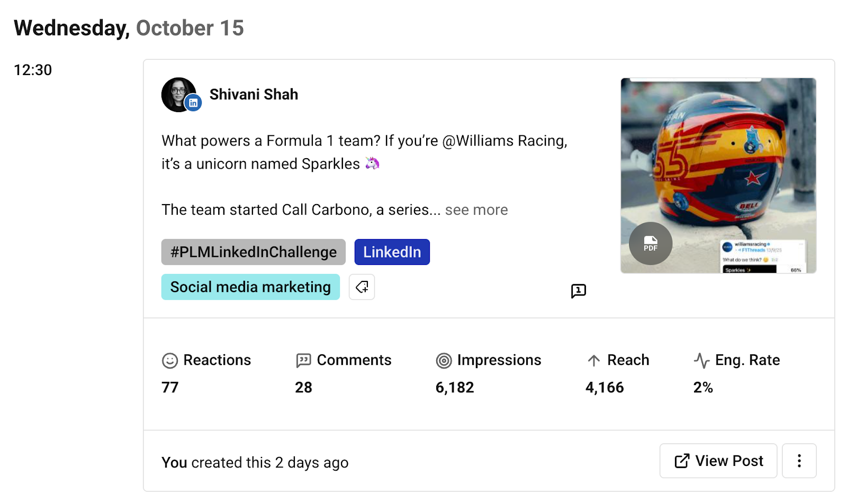This screenshot has width=847, height=504.
Task: Click Shivani Shah's profile picture
Action: coord(178,94)
